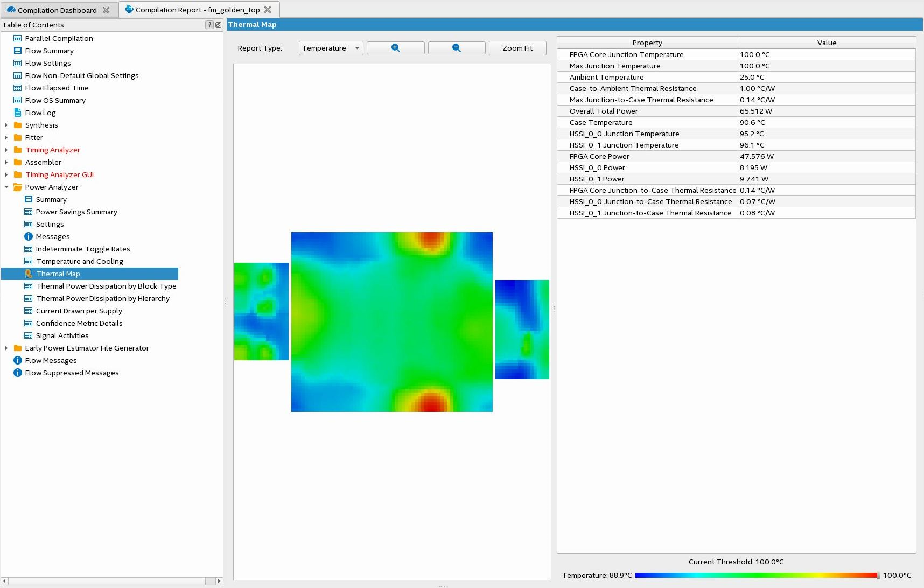The height and width of the screenshot is (588, 924).
Task: Pin the Table of Contents panel
Action: pos(209,25)
